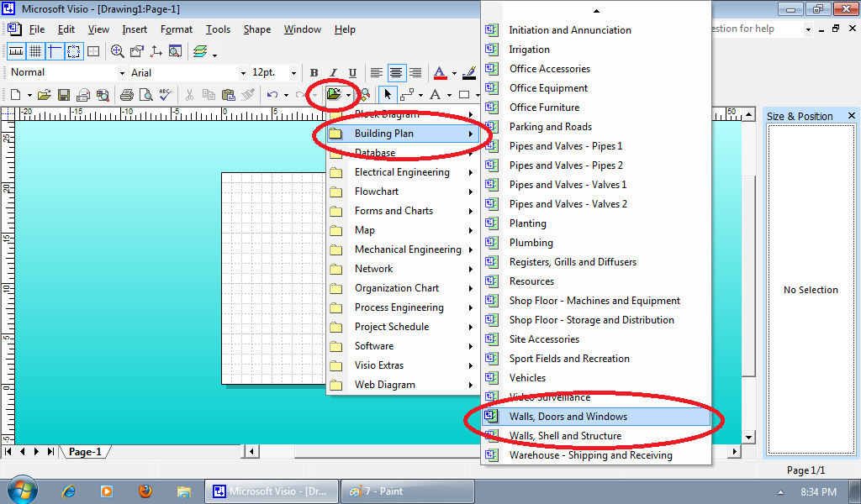Open Print Preview

point(146,95)
